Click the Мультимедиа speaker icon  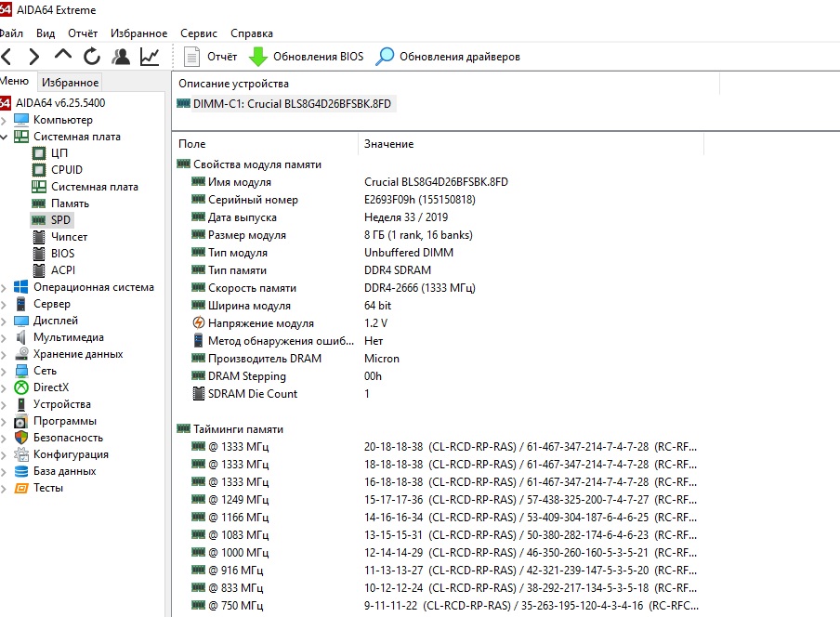(x=20, y=337)
